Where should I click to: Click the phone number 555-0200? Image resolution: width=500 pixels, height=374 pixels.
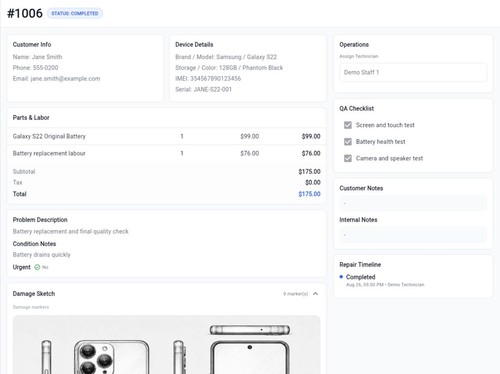tap(45, 68)
